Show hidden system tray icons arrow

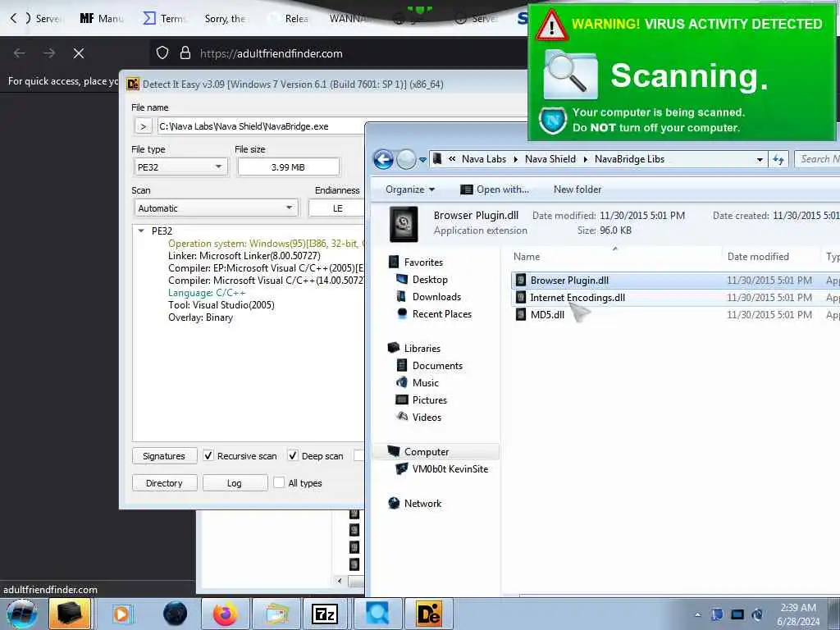(697, 614)
